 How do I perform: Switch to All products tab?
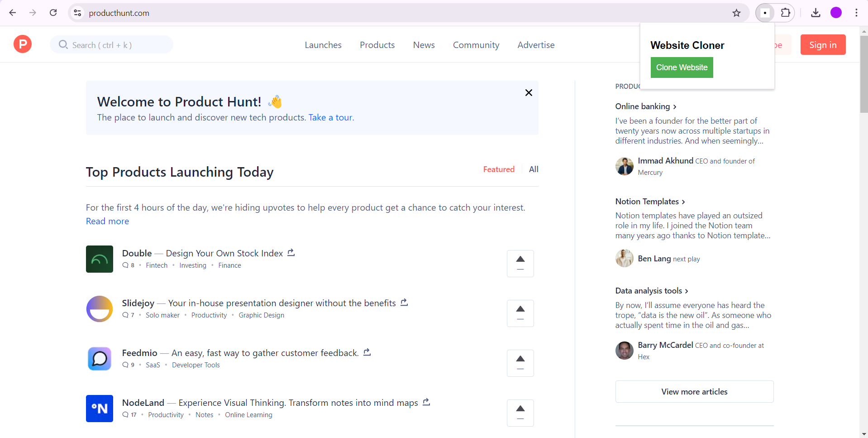534,169
